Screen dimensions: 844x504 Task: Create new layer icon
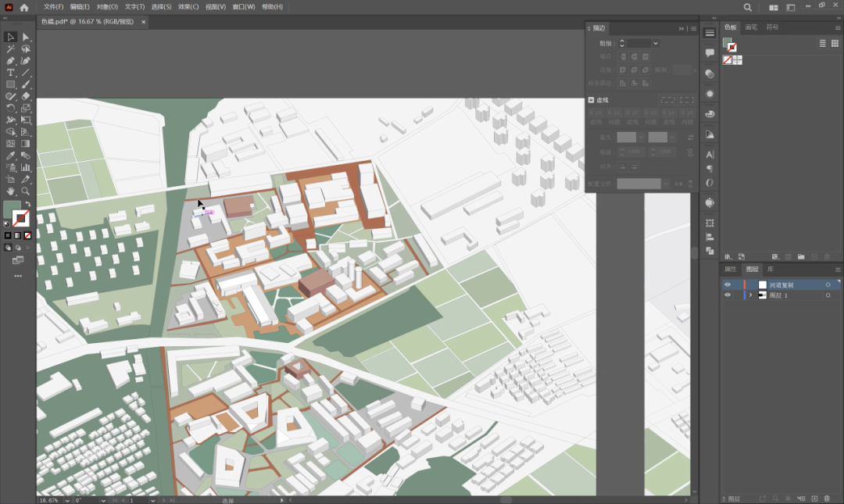[814, 499]
